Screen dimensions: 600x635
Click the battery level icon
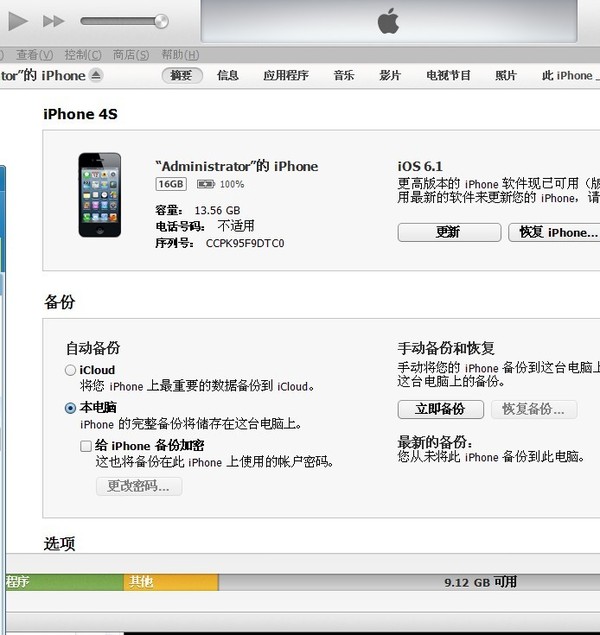[x=206, y=184]
